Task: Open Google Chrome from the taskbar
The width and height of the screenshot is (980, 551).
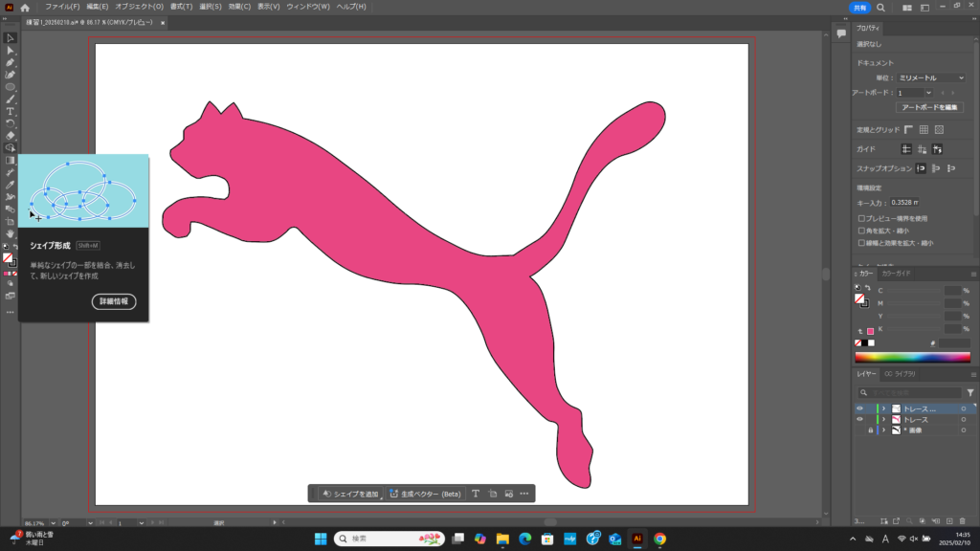Action: 659,539
